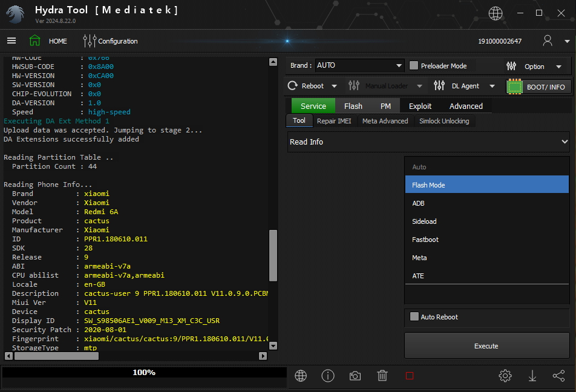The width and height of the screenshot is (576, 392).
Task: Click the log scroll down arrow
Action: 273,345
